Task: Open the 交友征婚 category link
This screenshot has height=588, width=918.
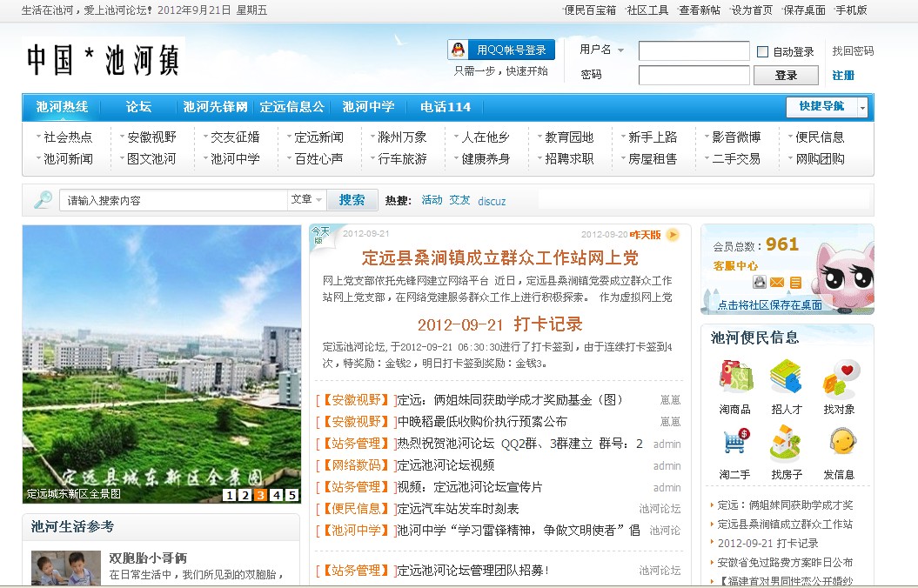Action: (x=235, y=137)
